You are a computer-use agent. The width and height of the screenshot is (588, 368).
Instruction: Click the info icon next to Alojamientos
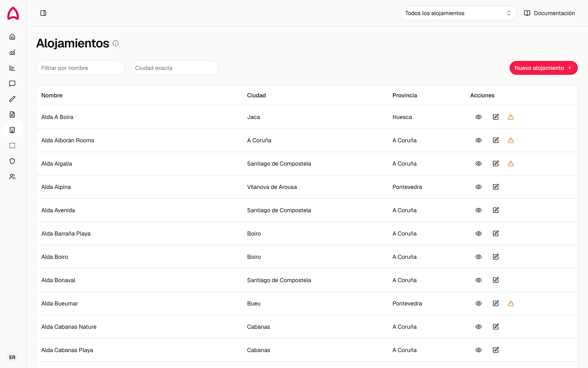click(x=116, y=43)
